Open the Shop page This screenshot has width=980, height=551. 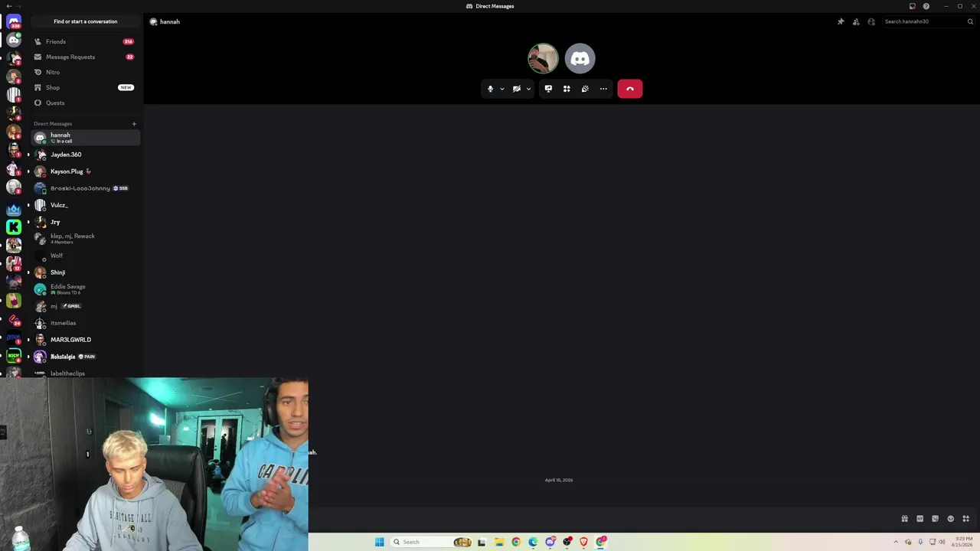click(86, 87)
